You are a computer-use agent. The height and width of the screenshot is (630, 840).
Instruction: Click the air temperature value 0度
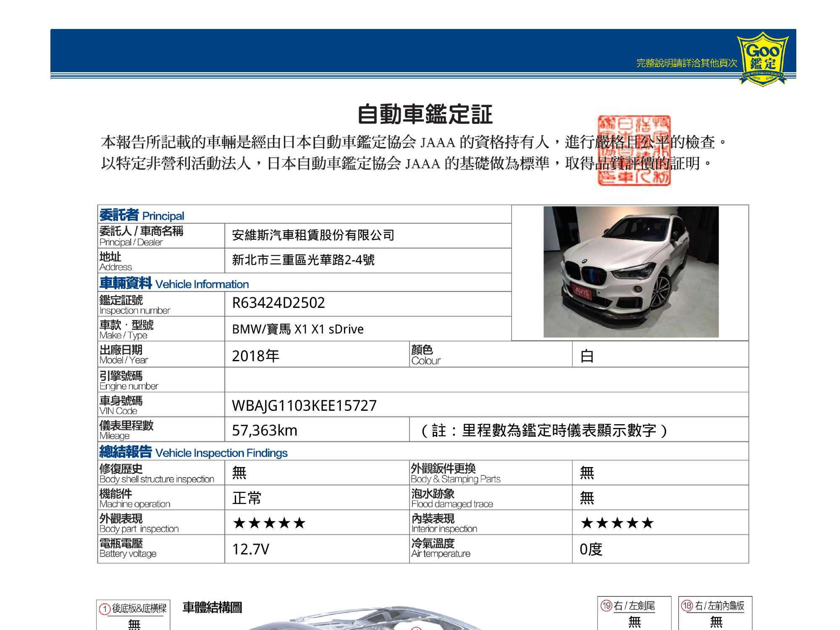[591, 549]
